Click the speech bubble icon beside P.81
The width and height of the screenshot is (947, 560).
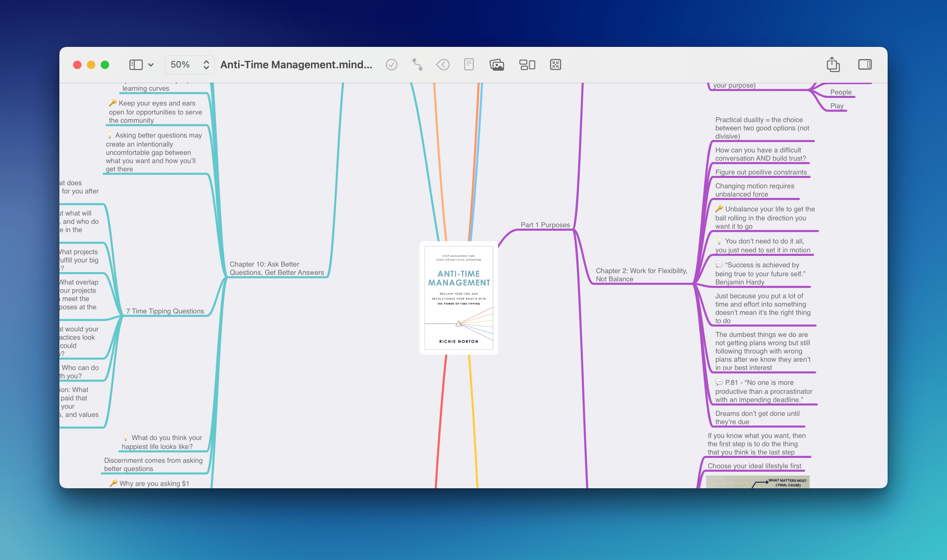coord(719,382)
